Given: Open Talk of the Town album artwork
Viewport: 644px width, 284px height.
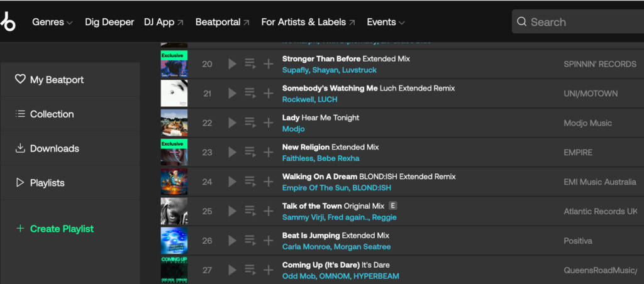Looking at the screenshot, I should (x=174, y=212).
